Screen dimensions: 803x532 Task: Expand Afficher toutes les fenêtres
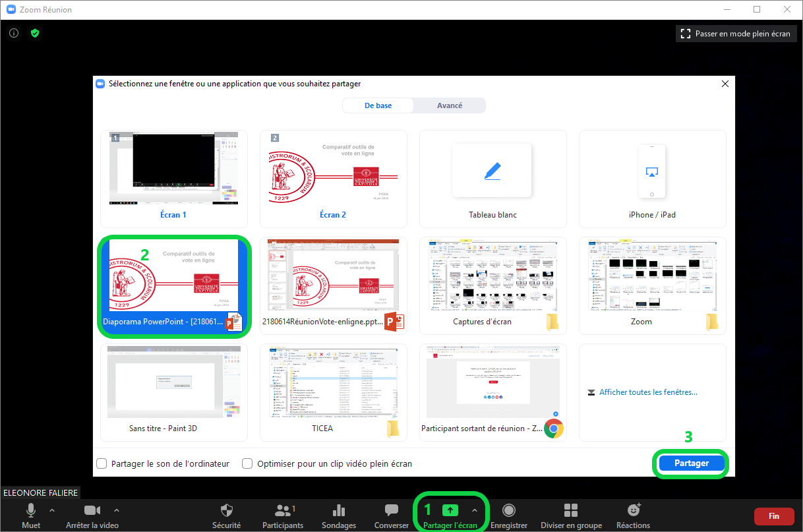tap(641, 392)
